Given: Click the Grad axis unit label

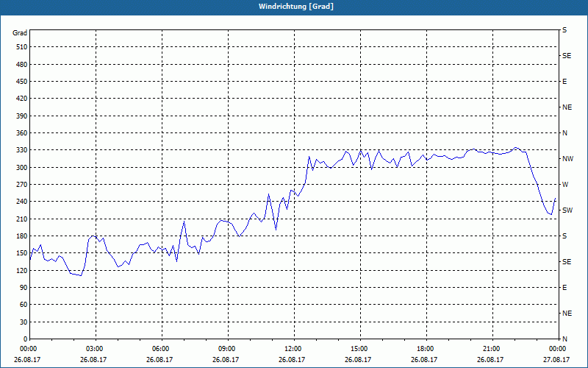Looking at the screenshot, I should (20, 33).
